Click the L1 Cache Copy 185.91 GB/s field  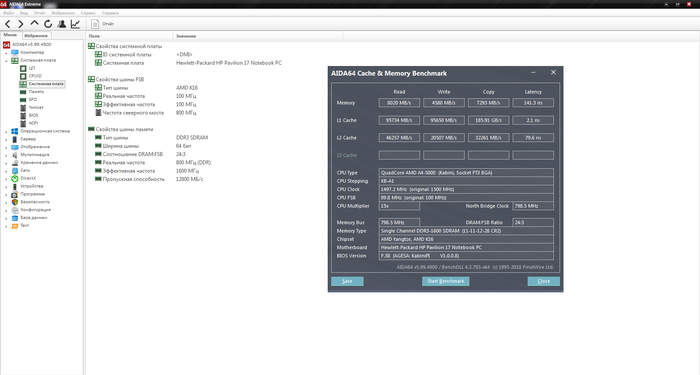pos(488,120)
